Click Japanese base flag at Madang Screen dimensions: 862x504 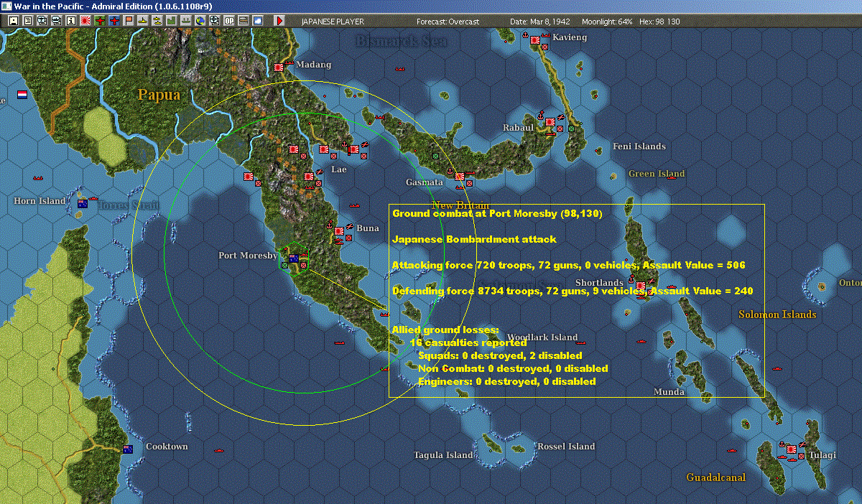tap(279, 67)
